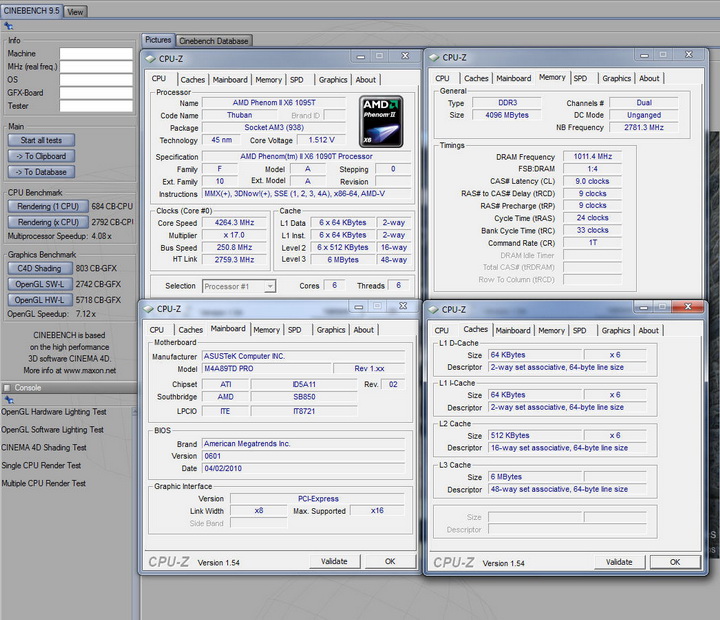Image resolution: width=720 pixels, height=620 pixels.
Task: Click Validate in the Caches CPU-Z window
Action: (x=619, y=562)
